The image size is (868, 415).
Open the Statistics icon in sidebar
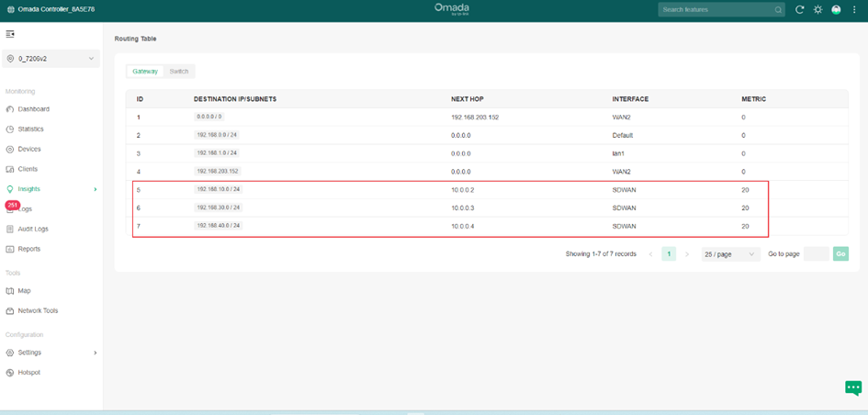(9, 129)
